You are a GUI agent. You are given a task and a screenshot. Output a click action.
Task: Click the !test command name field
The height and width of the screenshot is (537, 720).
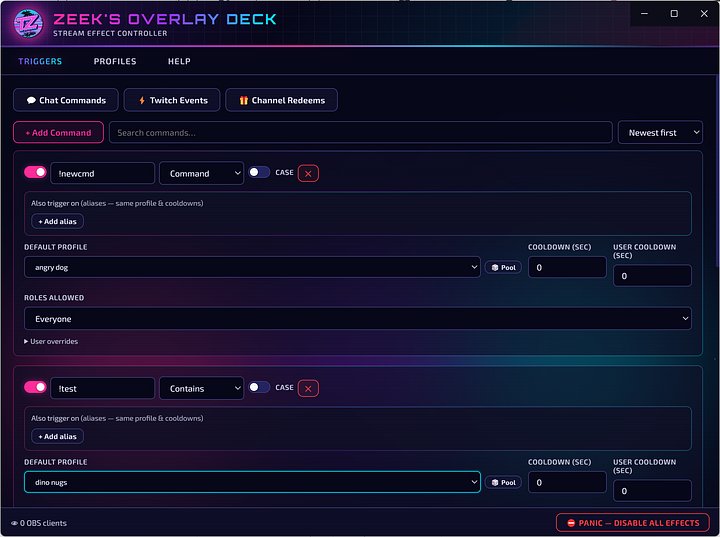point(102,388)
